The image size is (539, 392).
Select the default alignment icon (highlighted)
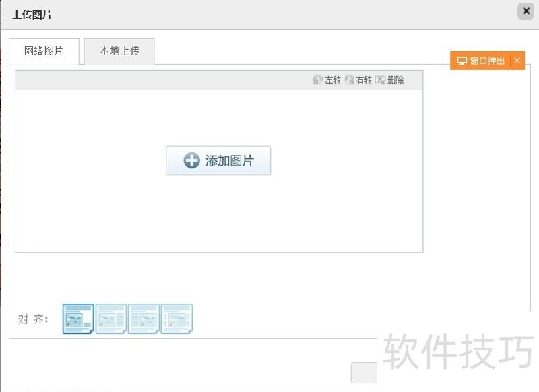coord(78,319)
